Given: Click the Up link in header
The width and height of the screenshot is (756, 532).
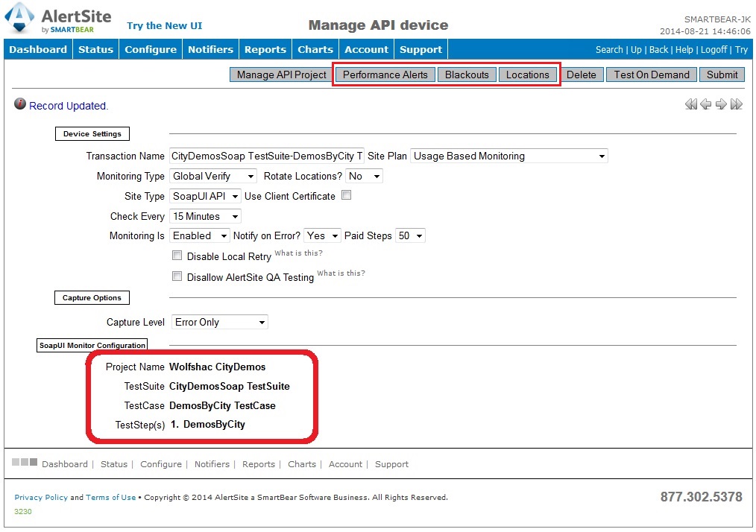Looking at the screenshot, I should 636,50.
